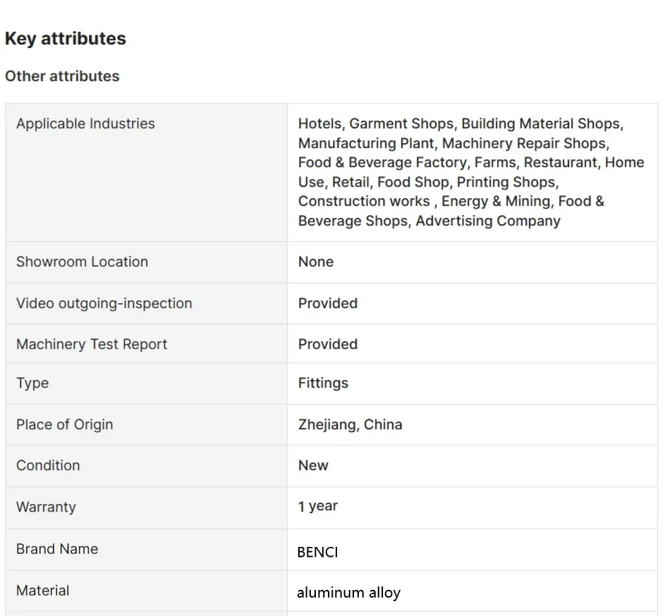Select the Zhejiang, China value
This screenshot has width=672, height=616.
[350, 424]
